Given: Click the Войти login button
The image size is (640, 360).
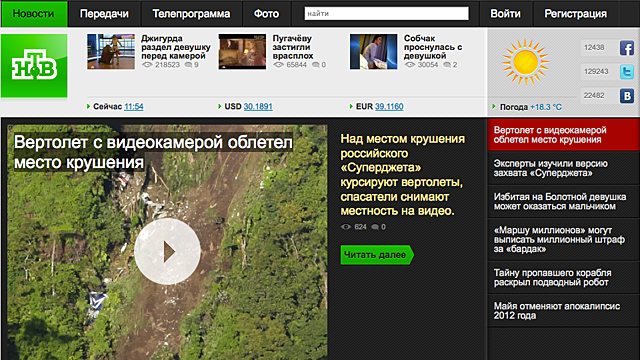Looking at the screenshot, I should (505, 14).
